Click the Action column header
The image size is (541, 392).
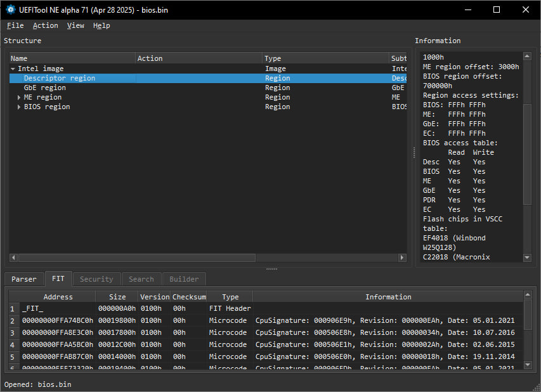tap(199, 58)
